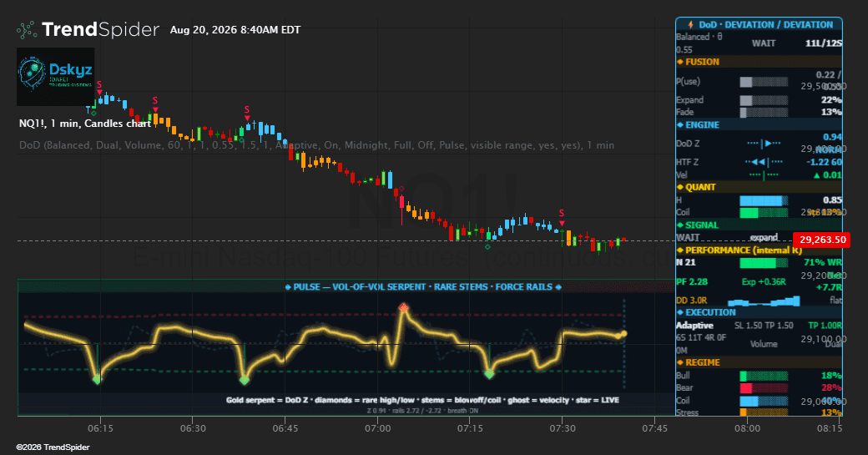
Task: Click the Vel gauge marker
Action: coord(764,175)
